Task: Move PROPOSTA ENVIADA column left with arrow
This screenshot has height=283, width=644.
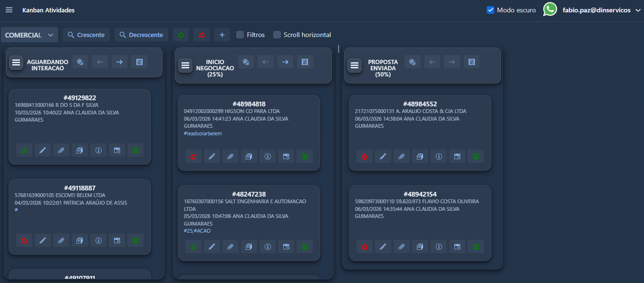Action: click(x=433, y=62)
